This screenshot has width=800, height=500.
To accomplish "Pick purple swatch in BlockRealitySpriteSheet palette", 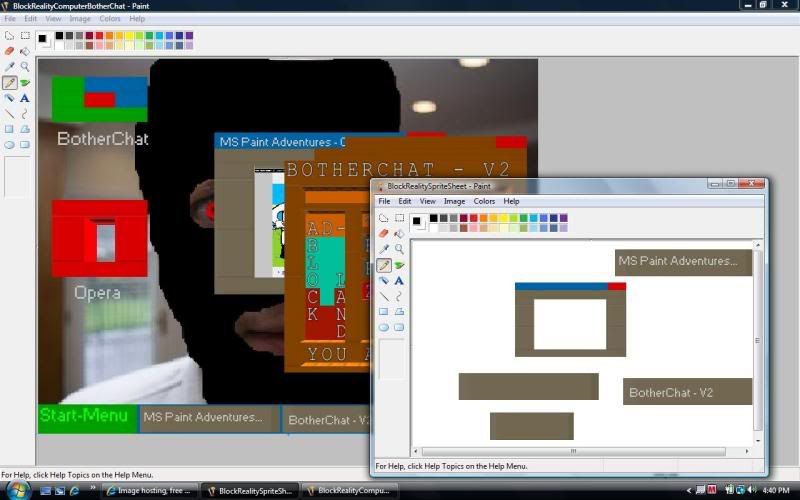I will pos(563,218).
